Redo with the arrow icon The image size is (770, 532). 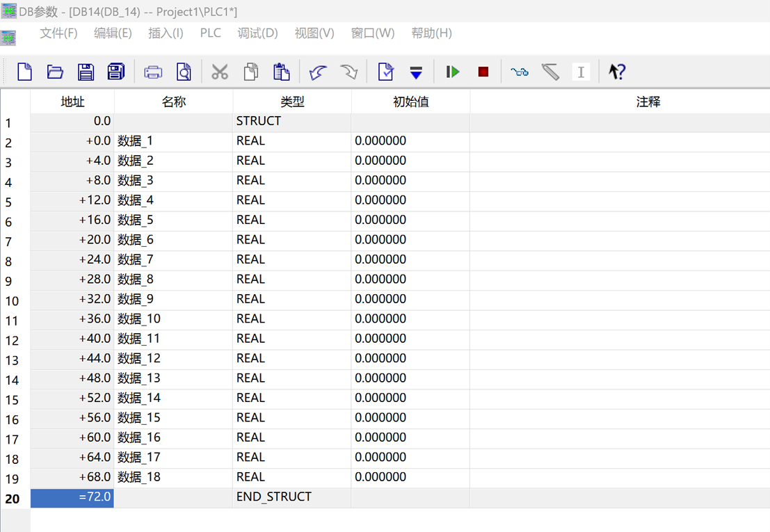tap(348, 72)
